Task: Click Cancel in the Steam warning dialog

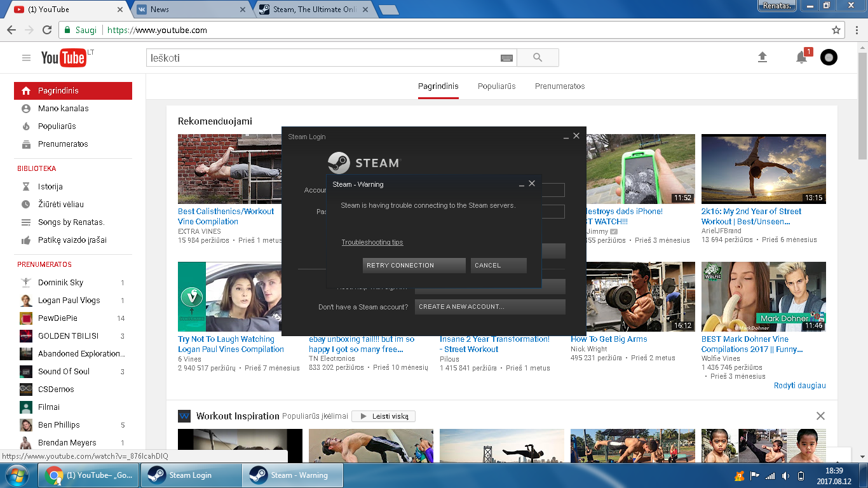Action: 498,266
